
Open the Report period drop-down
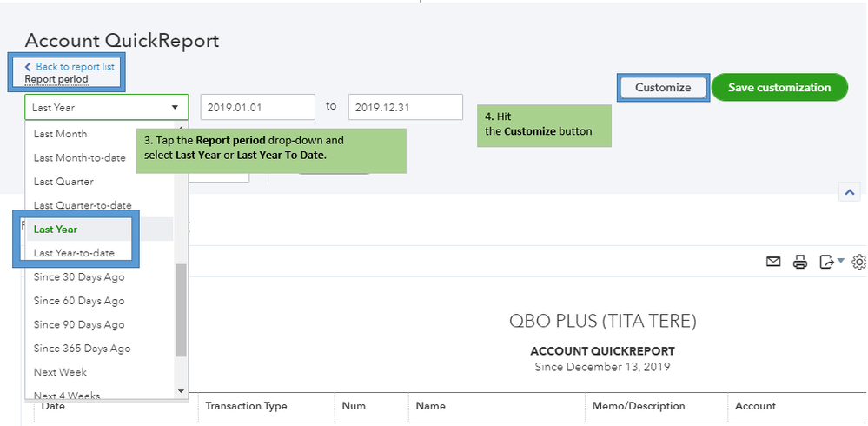pyautogui.click(x=106, y=108)
